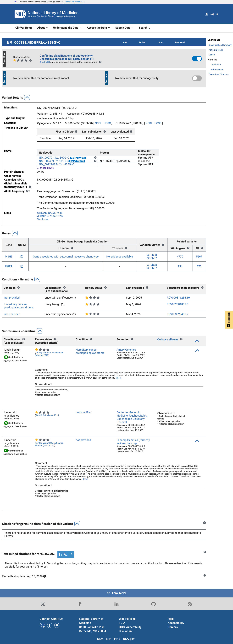Screen dimensions: 233x644
Task: Click the Cite button in variant header
Action: [x=125, y=43]
